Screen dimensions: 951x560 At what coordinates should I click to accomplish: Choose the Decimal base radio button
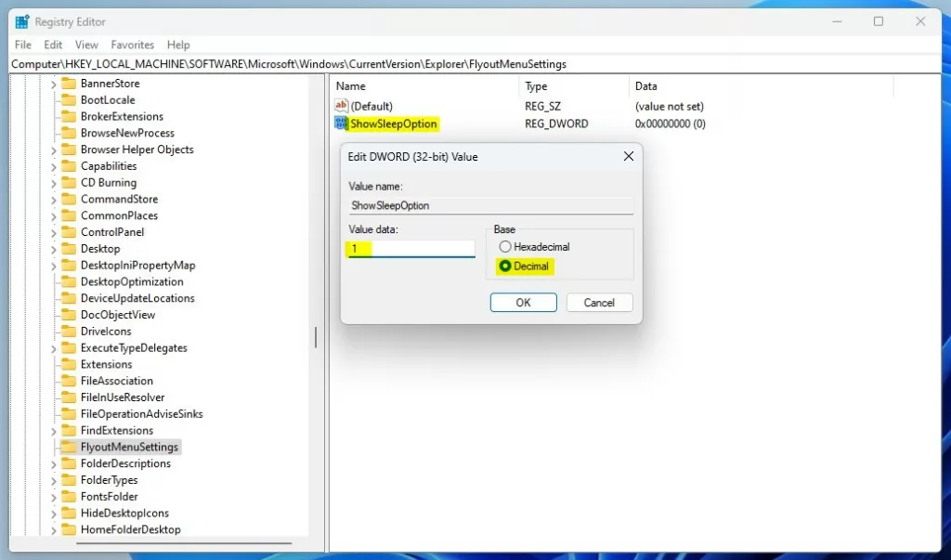click(504, 266)
